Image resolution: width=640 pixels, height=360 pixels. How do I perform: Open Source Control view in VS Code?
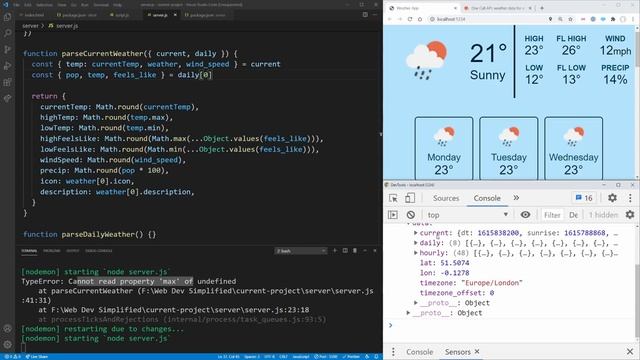coord(7,50)
